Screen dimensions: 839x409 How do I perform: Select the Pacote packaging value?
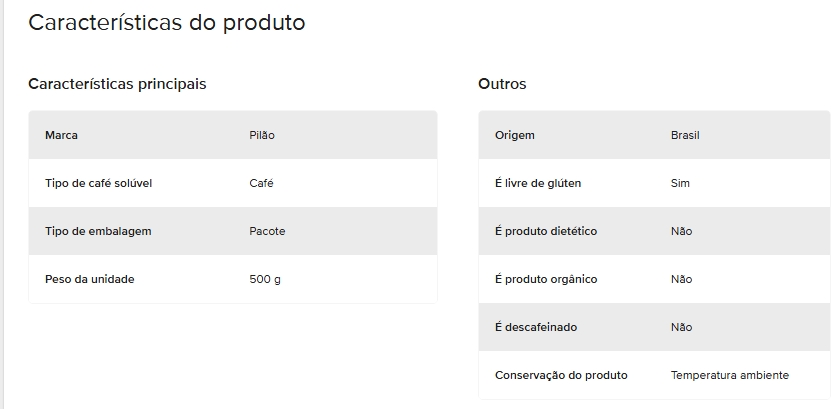[267, 231]
